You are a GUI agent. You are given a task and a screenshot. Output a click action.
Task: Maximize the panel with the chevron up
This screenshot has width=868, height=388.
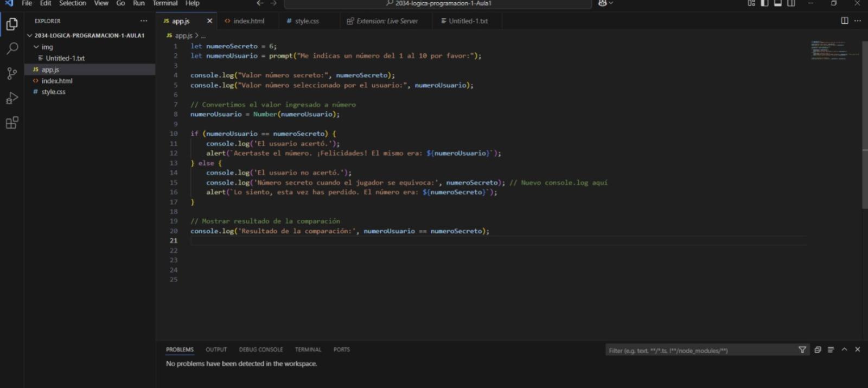tap(844, 350)
